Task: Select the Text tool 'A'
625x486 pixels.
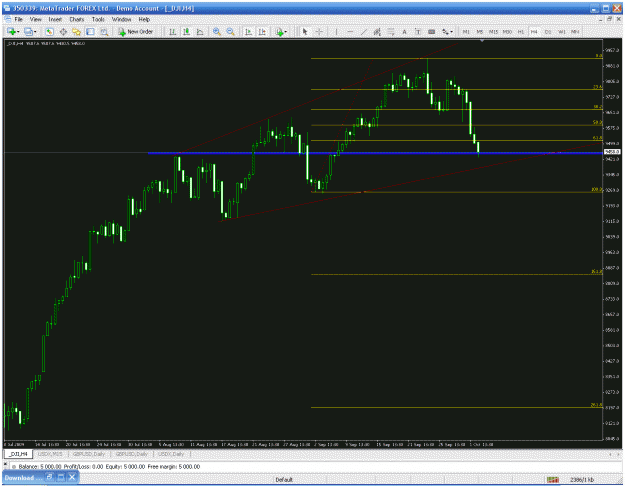Action: tap(404, 32)
